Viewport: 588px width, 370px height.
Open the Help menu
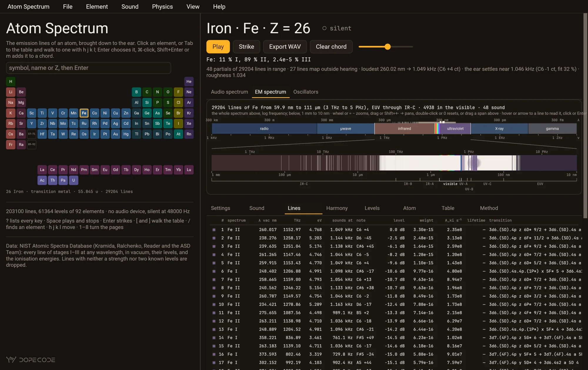click(x=219, y=6)
